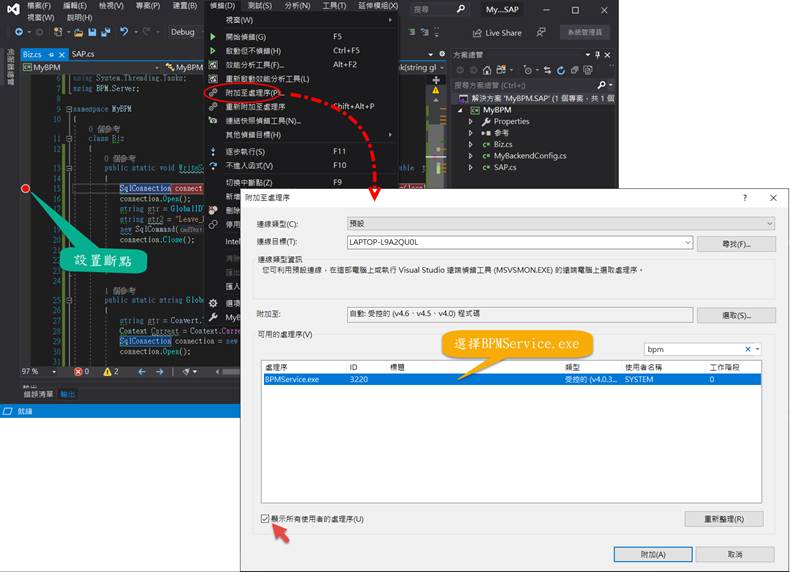
Task: Pin the Solution Explorer panel
Action: (x=598, y=54)
